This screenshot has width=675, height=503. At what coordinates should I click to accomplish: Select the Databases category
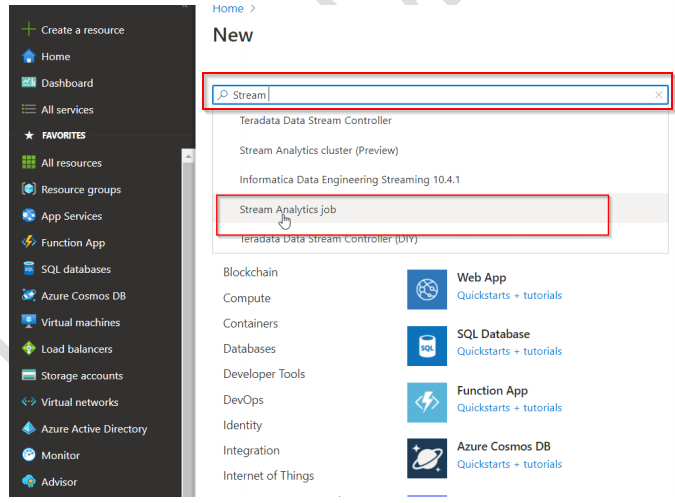251,349
